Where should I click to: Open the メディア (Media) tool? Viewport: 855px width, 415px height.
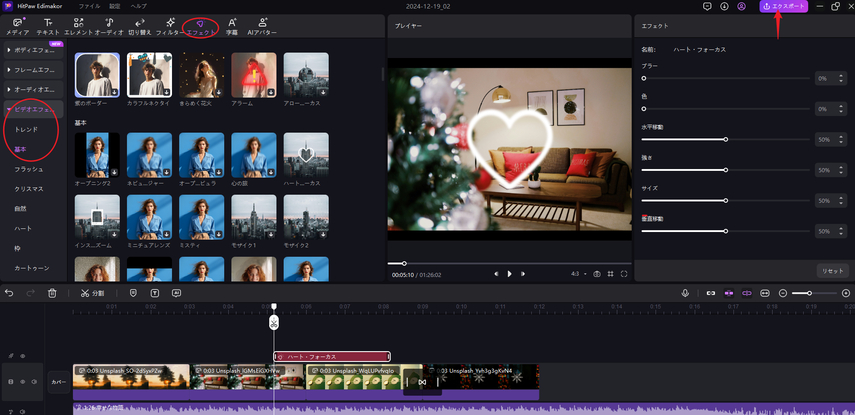[17, 26]
